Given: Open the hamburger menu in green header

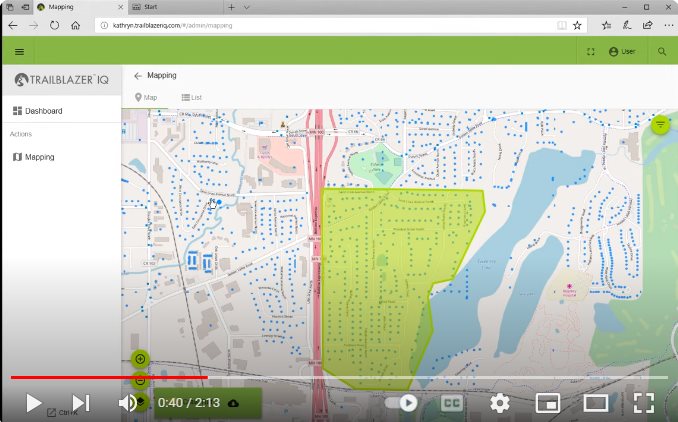Looking at the screenshot, I should pos(19,51).
